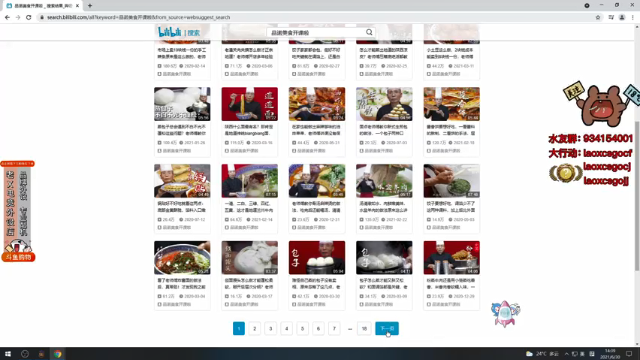Click the round taskbar icon next to Start
Image resolution: width=640 pixels, height=360 pixels.
pyautogui.click(x=25, y=354)
